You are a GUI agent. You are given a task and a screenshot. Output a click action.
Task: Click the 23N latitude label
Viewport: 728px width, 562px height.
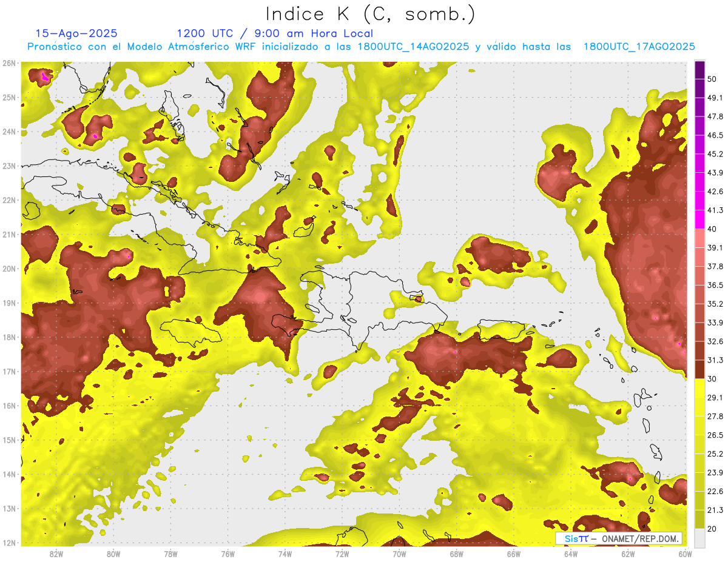point(9,166)
